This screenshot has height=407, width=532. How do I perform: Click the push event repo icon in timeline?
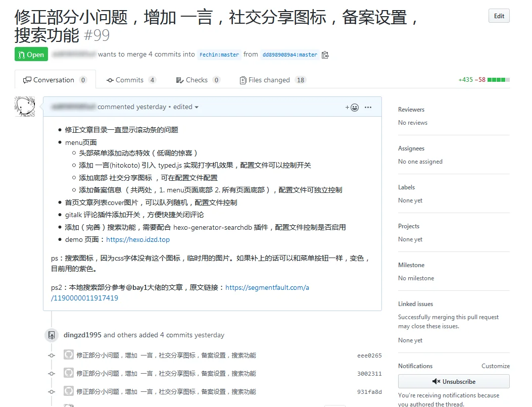[52, 335]
